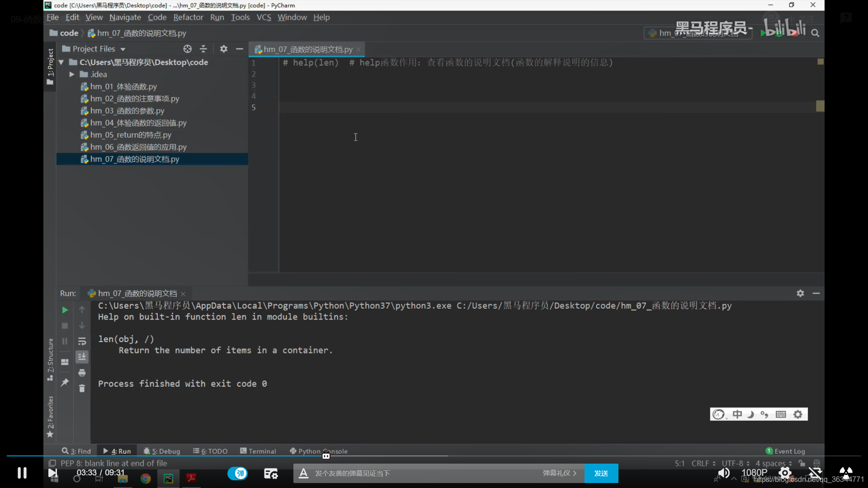Open danmaku settings icon
The height and width of the screenshot is (488, 868).
coord(271,473)
